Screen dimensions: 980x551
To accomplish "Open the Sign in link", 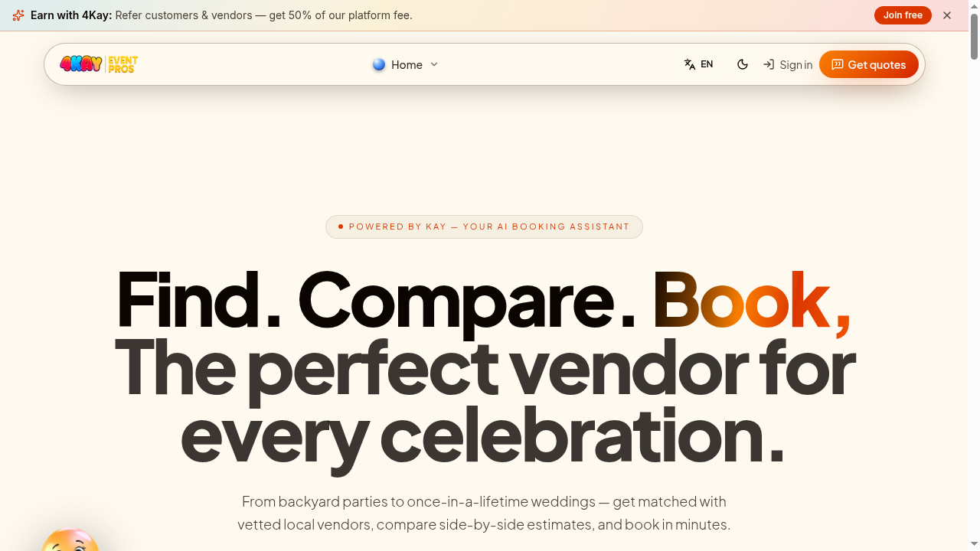I will coord(788,64).
